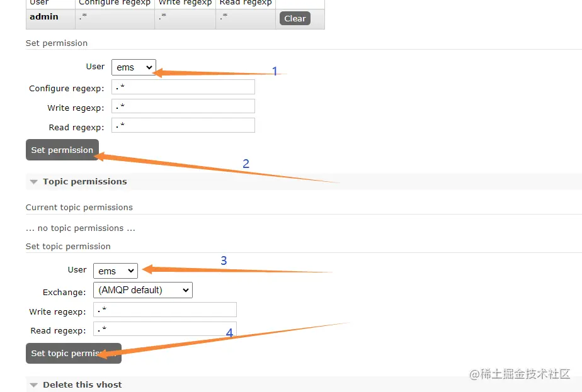Open the User dropdown under Set permission

click(x=134, y=67)
